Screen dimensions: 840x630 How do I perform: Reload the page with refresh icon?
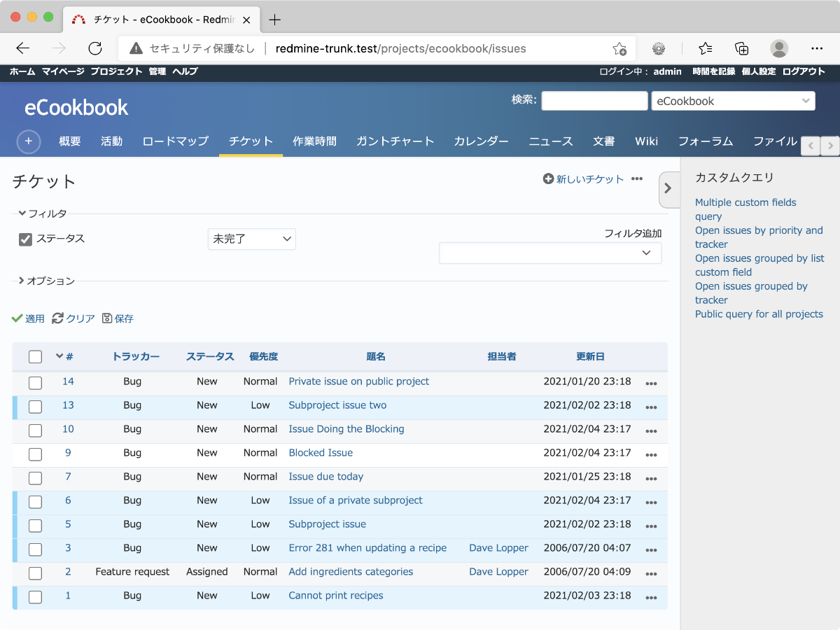point(95,48)
